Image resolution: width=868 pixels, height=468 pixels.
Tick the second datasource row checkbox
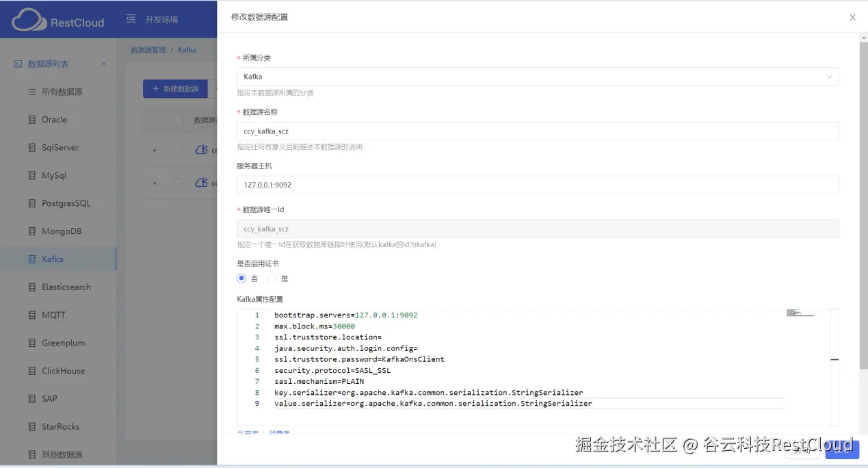coord(178,183)
